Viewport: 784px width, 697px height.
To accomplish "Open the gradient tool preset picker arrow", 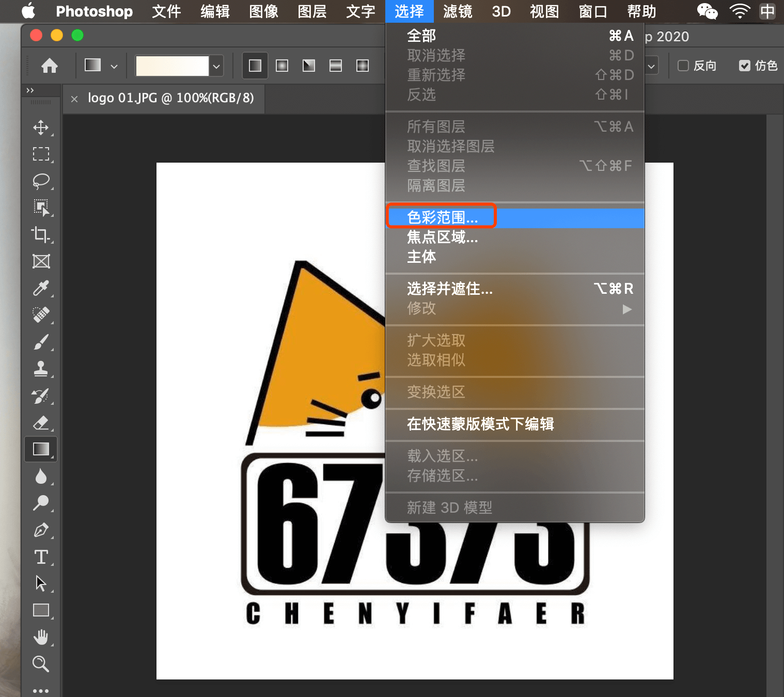I will click(x=114, y=66).
